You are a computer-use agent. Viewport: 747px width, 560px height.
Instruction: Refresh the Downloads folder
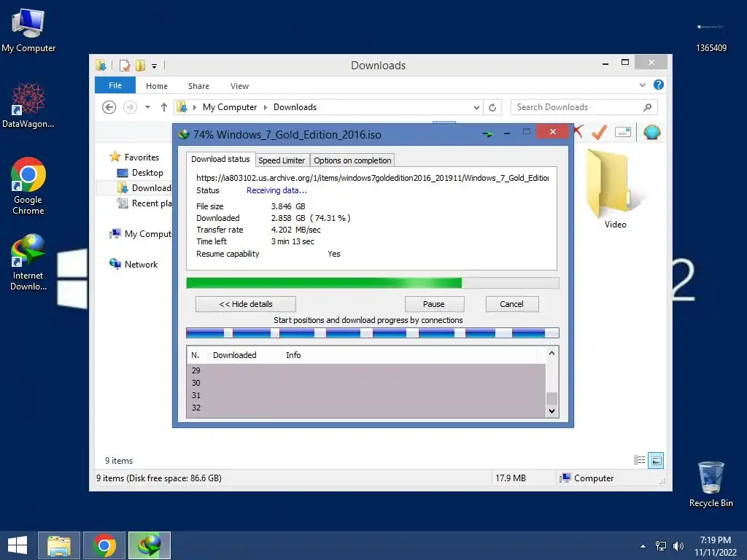[492, 108]
